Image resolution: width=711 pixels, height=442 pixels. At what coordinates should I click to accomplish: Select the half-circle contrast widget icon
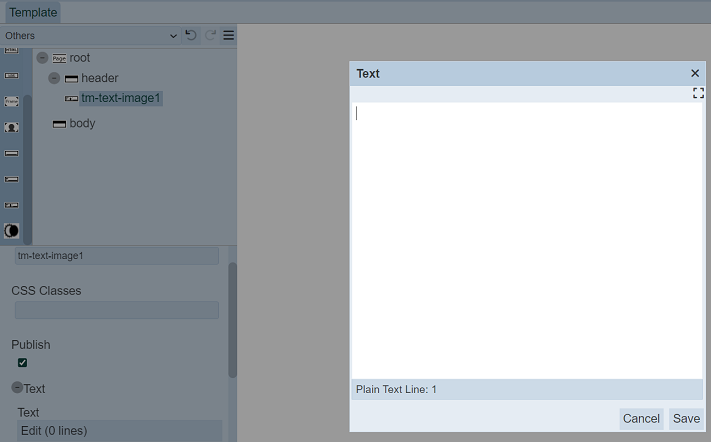pyautogui.click(x=12, y=230)
